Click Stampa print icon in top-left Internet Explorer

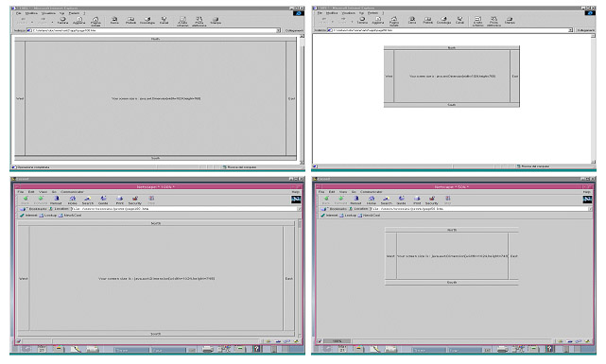(216, 20)
